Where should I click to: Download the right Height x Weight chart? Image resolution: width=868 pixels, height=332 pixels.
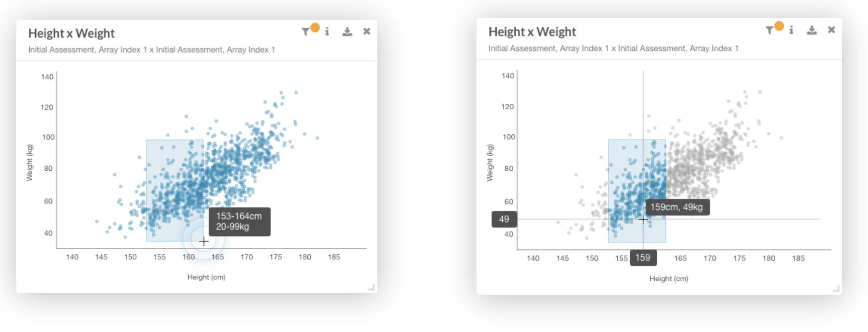(x=811, y=30)
